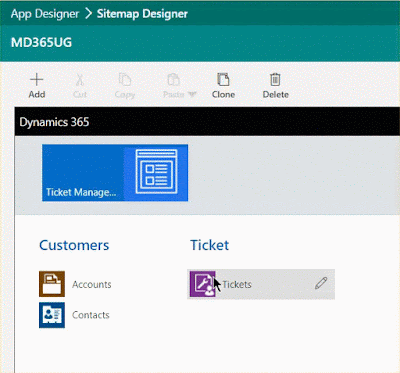This screenshot has height=373, width=400.
Task: Select the Tickets subarea label
Action: click(x=237, y=284)
